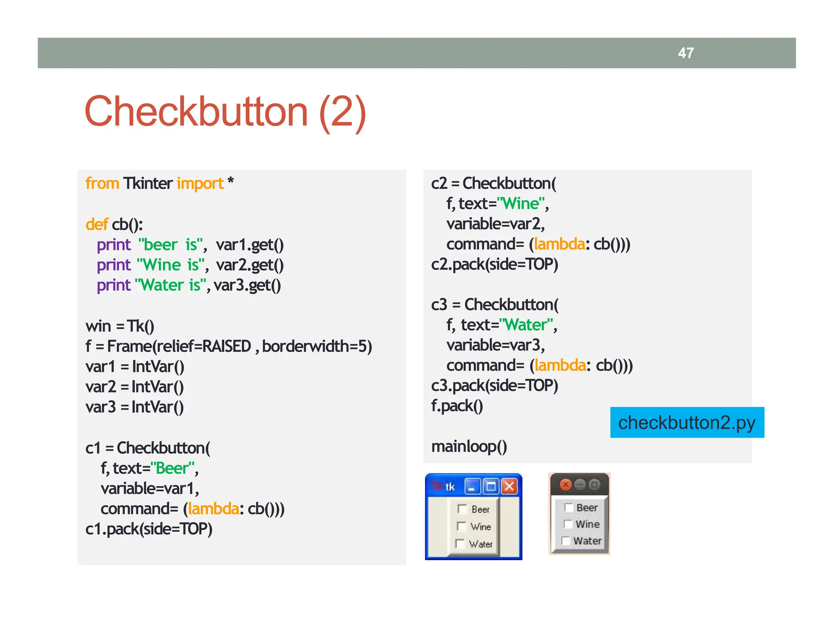The image size is (834, 644).
Task: Minimize the Windows XP tk window
Action: point(472,486)
